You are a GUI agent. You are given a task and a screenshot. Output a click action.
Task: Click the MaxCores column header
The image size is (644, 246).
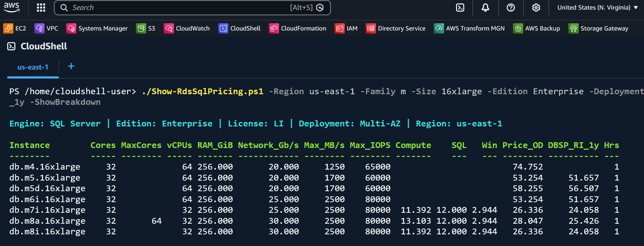click(141, 145)
